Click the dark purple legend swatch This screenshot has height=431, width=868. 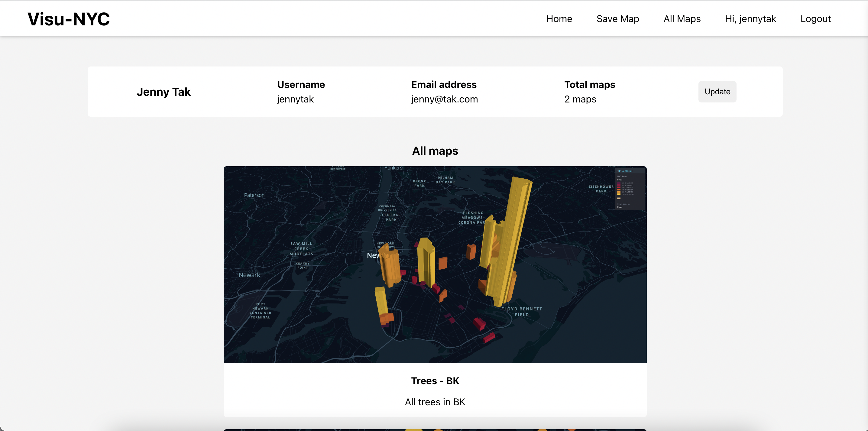[x=619, y=183]
